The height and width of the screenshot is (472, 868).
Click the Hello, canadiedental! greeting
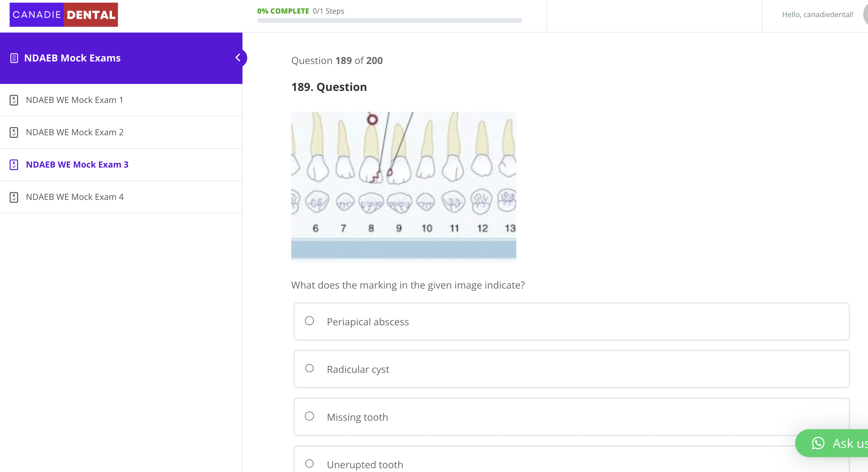tap(817, 15)
